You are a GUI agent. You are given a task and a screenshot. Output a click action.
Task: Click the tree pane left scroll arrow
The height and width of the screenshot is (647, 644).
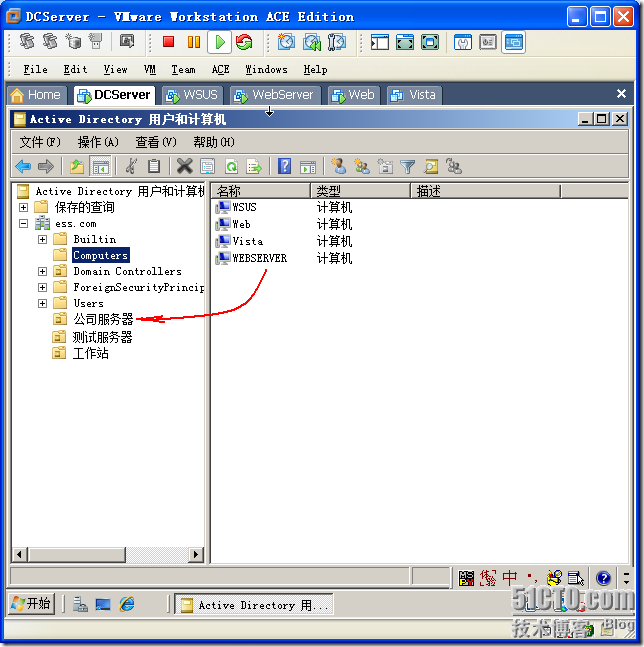pyautogui.click(x=19, y=555)
